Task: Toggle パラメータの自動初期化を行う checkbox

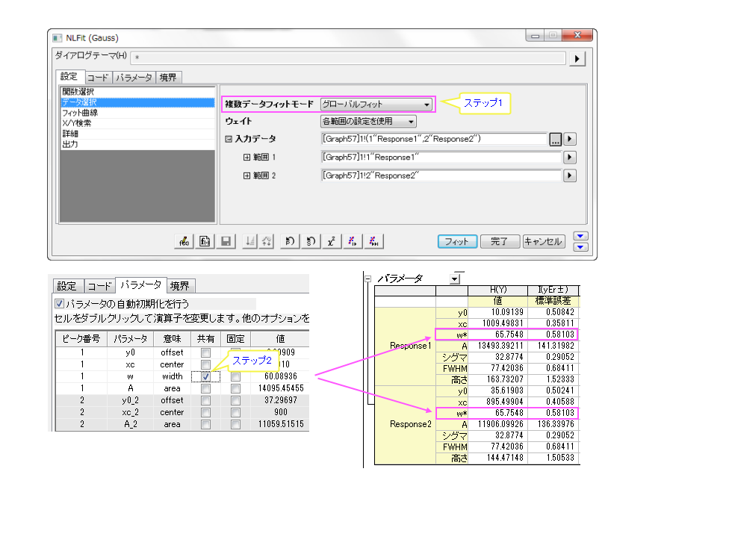Action: [x=59, y=303]
